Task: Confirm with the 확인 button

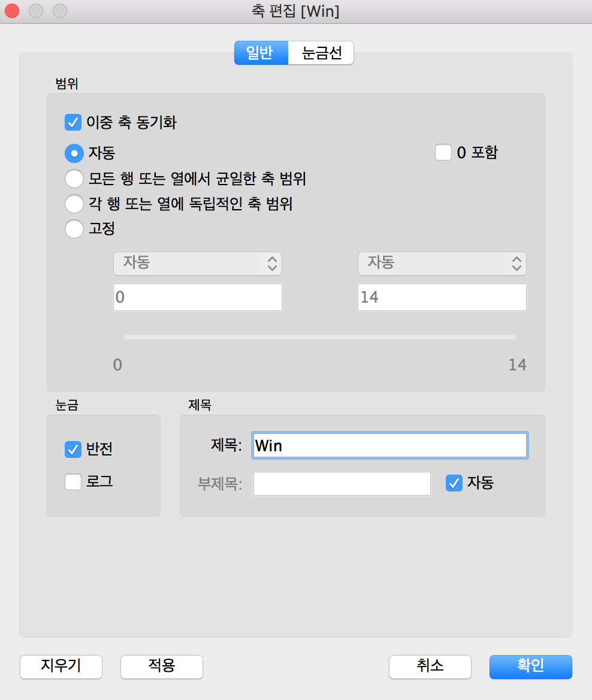Action: (x=530, y=666)
